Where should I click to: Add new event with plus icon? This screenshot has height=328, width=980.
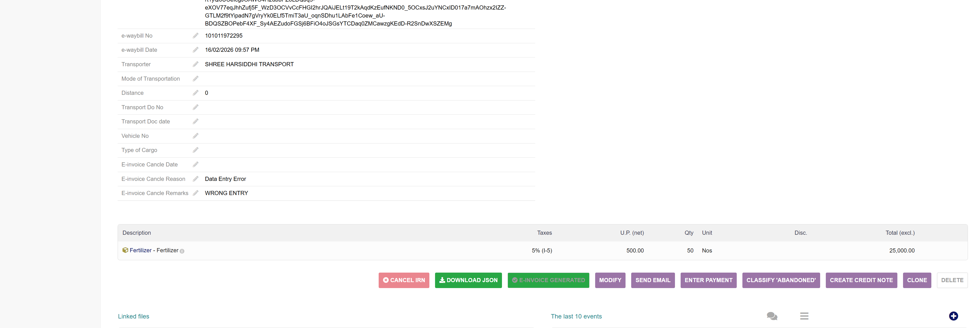953,316
